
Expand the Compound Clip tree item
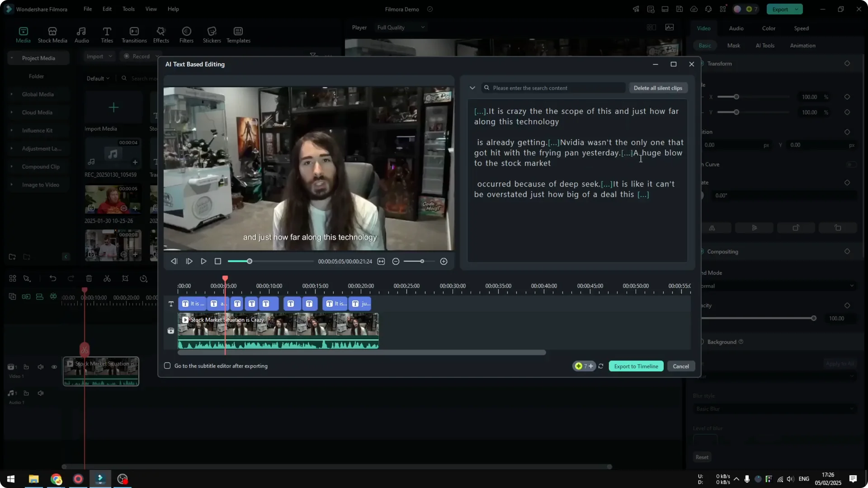pyautogui.click(x=11, y=166)
